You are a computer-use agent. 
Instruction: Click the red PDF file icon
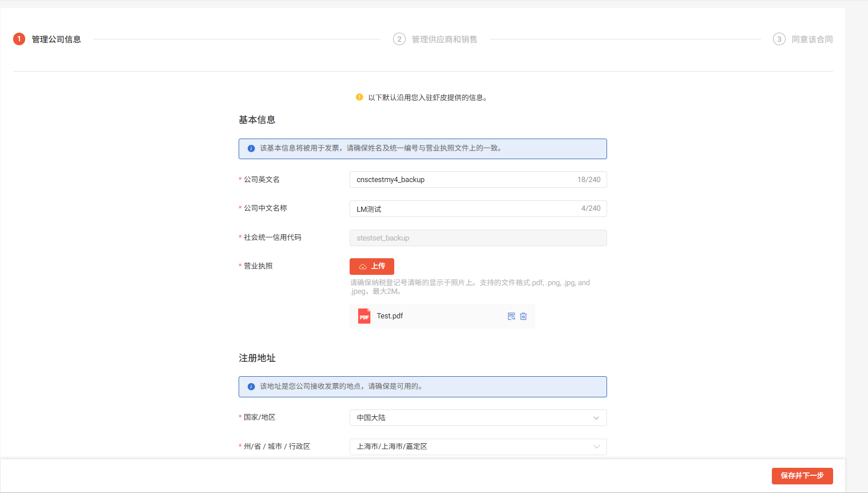(x=364, y=316)
